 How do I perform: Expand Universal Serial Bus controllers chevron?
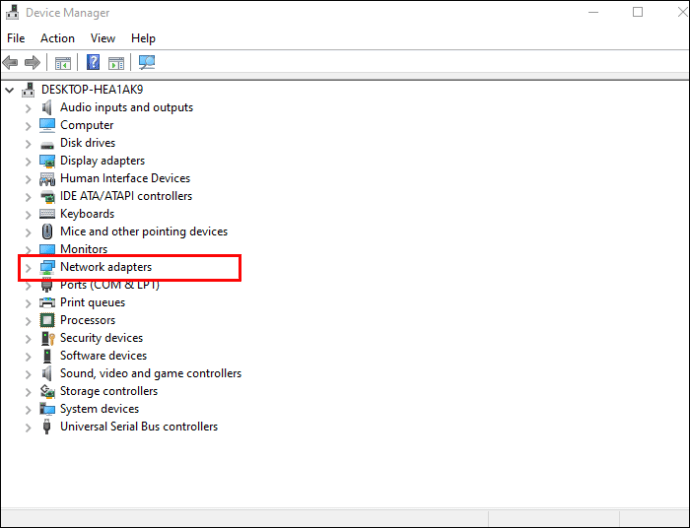pos(28,428)
